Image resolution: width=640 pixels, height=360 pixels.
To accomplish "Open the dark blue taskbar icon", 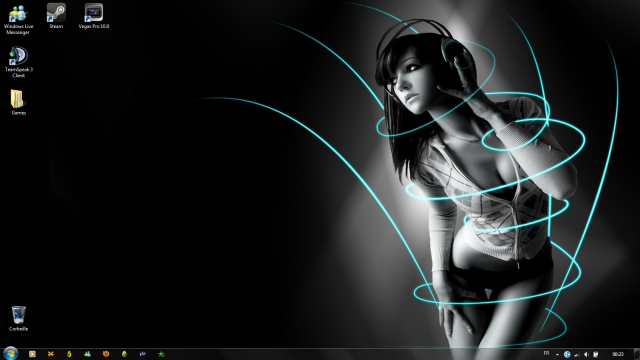I will (x=142, y=354).
